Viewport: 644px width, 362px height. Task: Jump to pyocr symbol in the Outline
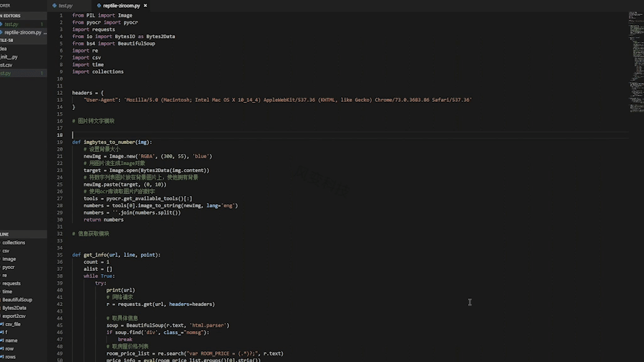[8, 267]
